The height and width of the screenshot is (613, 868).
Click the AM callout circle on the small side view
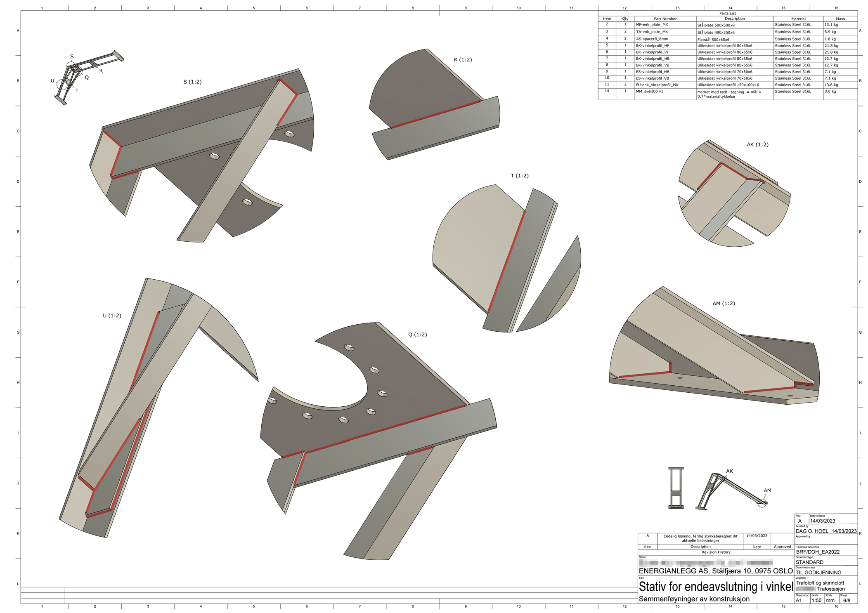762,503
